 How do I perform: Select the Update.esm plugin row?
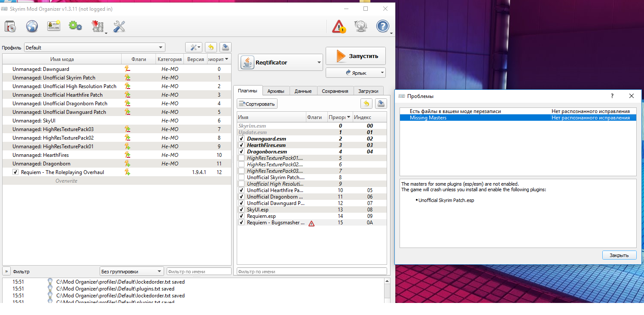[312, 132]
